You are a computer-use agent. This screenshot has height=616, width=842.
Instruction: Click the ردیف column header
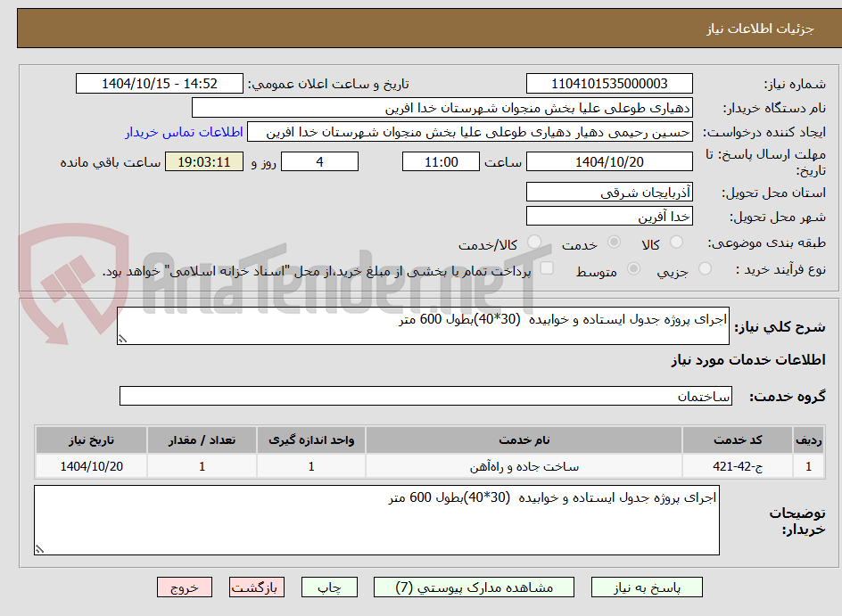pos(808,440)
